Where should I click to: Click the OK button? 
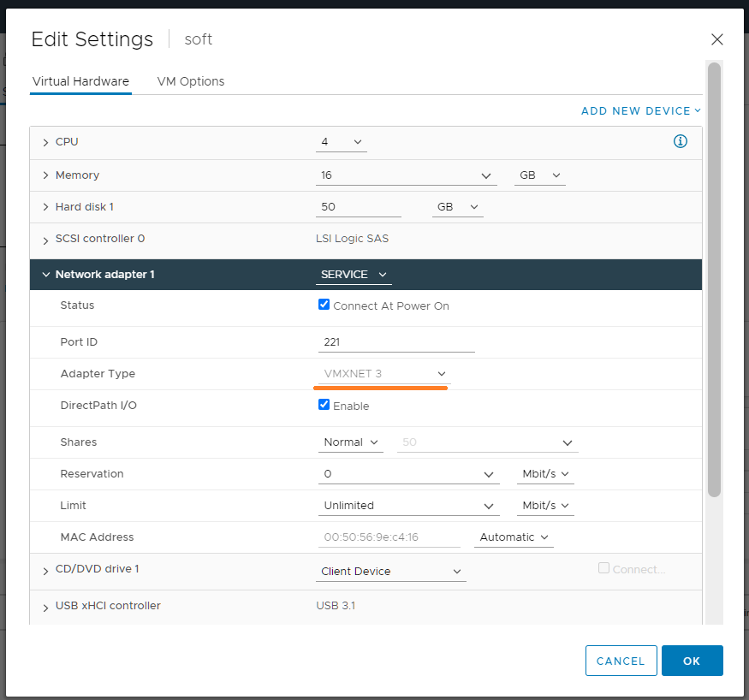tap(692, 661)
